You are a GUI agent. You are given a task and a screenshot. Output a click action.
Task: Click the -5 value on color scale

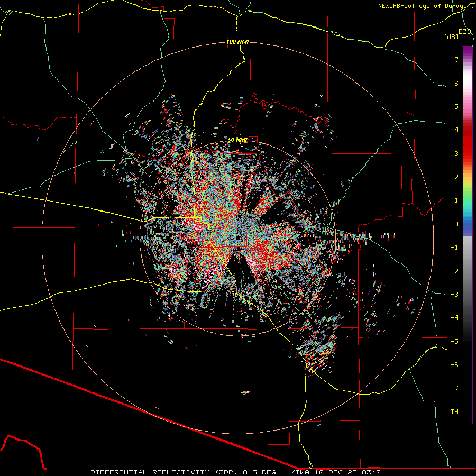click(454, 342)
